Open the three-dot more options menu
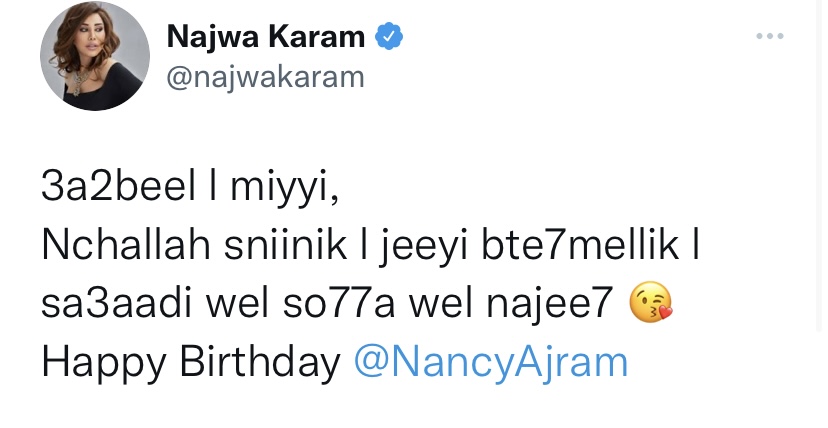This screenshot has width=828, height=428. (x=769, y=37)
